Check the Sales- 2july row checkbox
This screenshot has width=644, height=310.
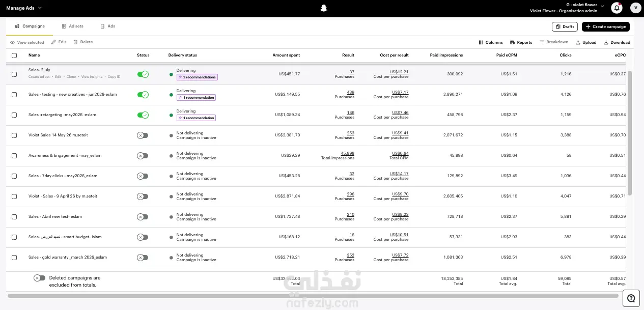14,74
